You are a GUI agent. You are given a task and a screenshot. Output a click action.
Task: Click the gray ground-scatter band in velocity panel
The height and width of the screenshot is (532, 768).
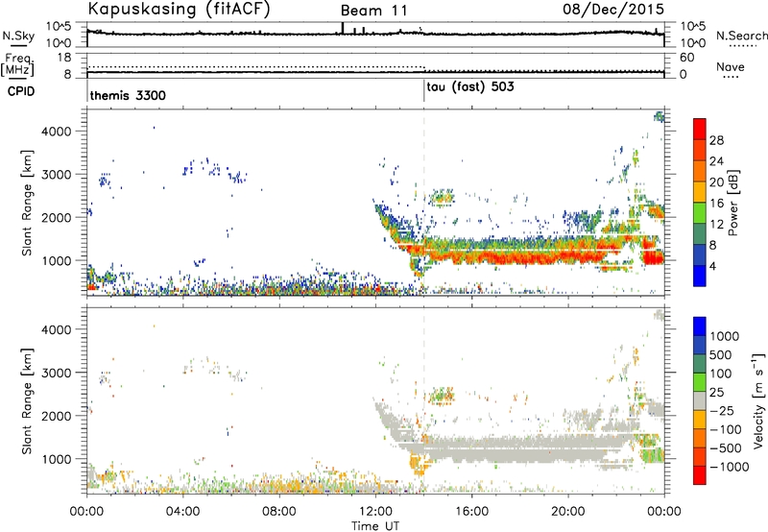[x=519, y=448]
